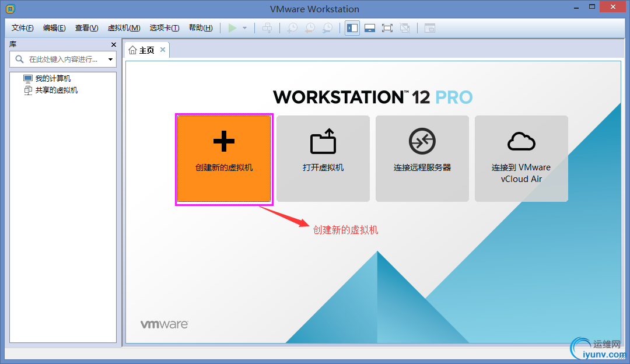The image size is (630, 364).
Task: Click the green Power On play icon
Action: [232, 28]
